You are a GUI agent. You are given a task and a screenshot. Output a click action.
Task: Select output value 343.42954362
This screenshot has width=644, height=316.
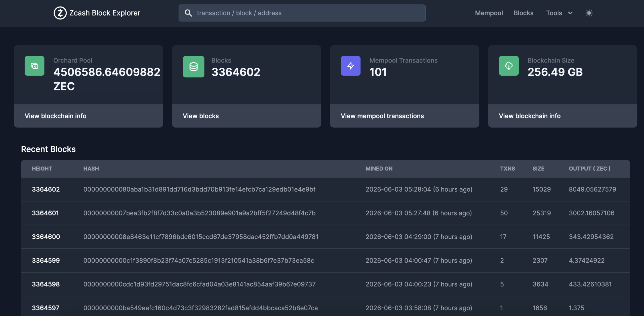coord(591,237)
